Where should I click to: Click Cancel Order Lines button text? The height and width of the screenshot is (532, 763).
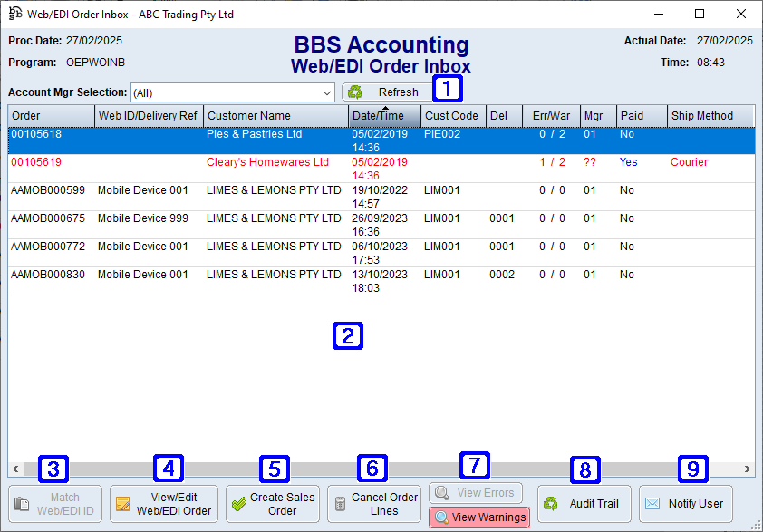[384, 504]
